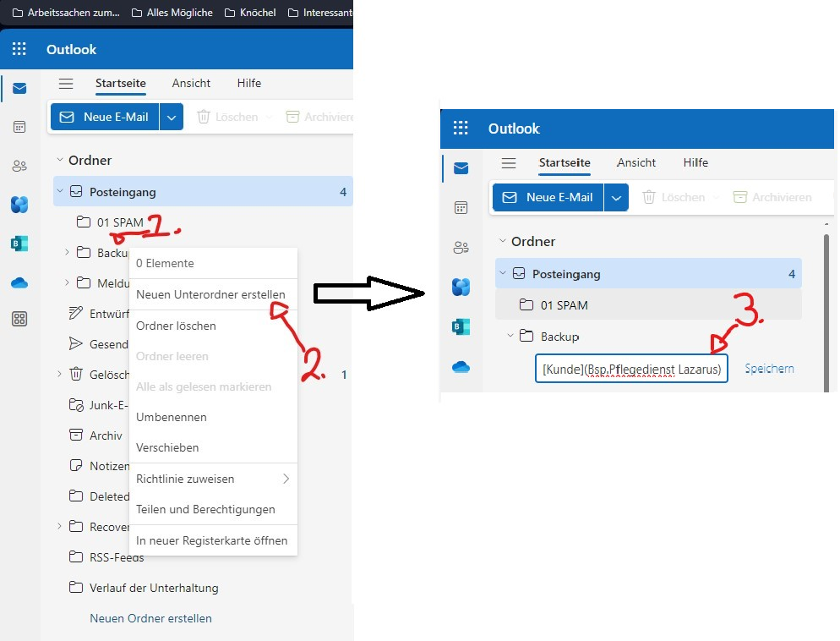This screenshot has height=641, width=840.
Task: Click the new subfolder name text field
Action: (630, 369)
